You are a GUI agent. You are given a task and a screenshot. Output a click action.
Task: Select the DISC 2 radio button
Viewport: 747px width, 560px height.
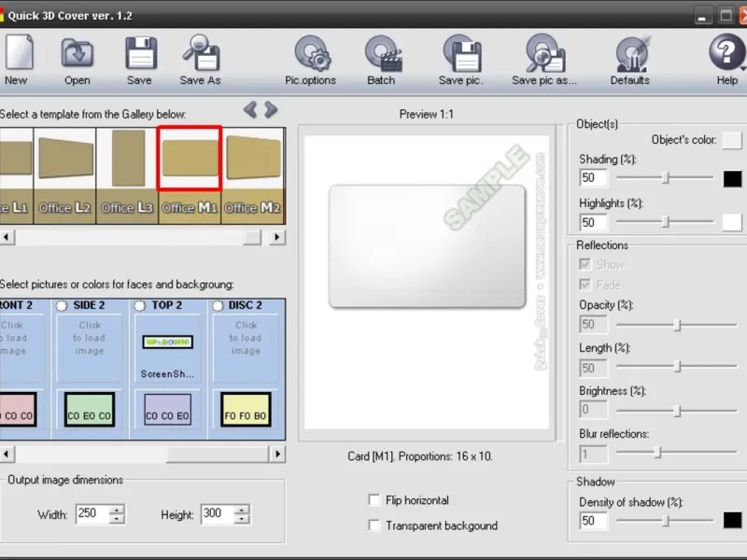[x=218, y=306]
